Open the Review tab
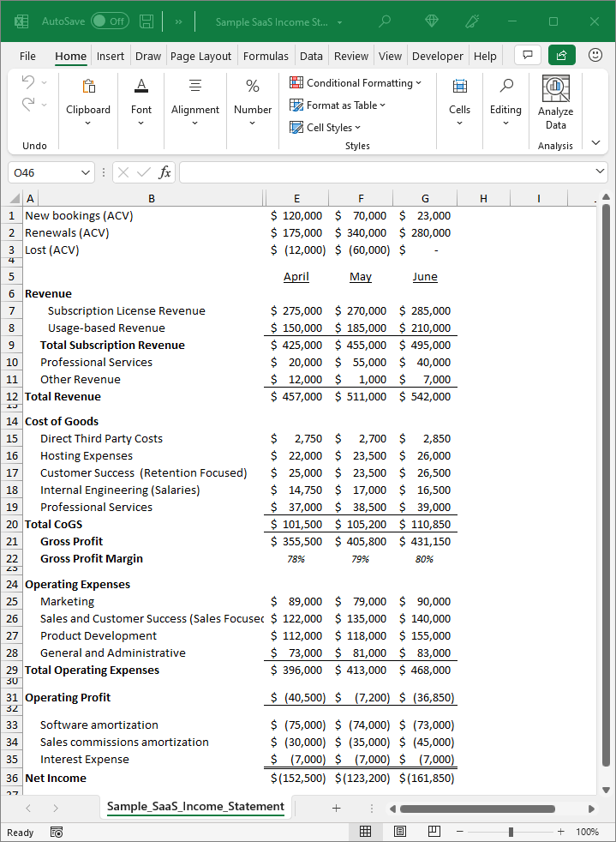Viewport: 616px width, 842px height. 351,56
